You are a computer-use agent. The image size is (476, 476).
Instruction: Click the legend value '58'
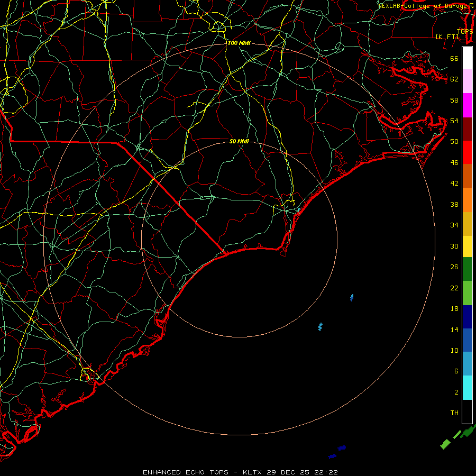point(454,100)
